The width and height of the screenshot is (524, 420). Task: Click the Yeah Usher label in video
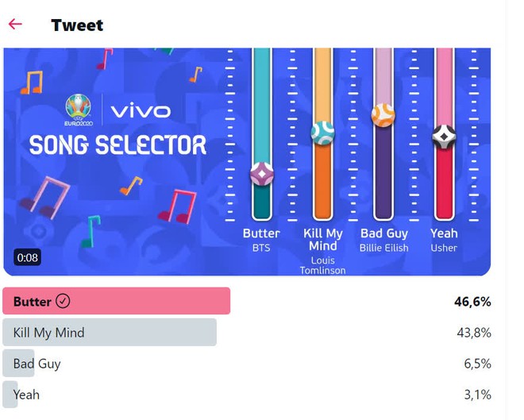[444, 240]
